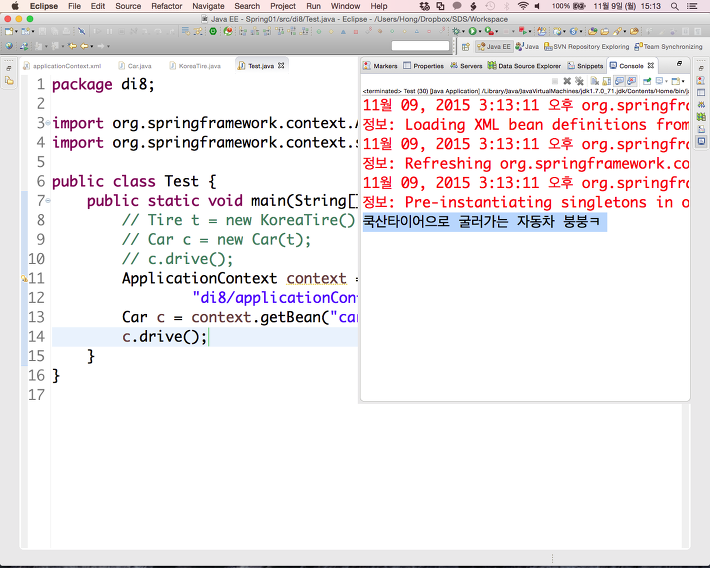The image size is (710, 568).
Task: Open the Navigate menu
Action: point(208,6)
